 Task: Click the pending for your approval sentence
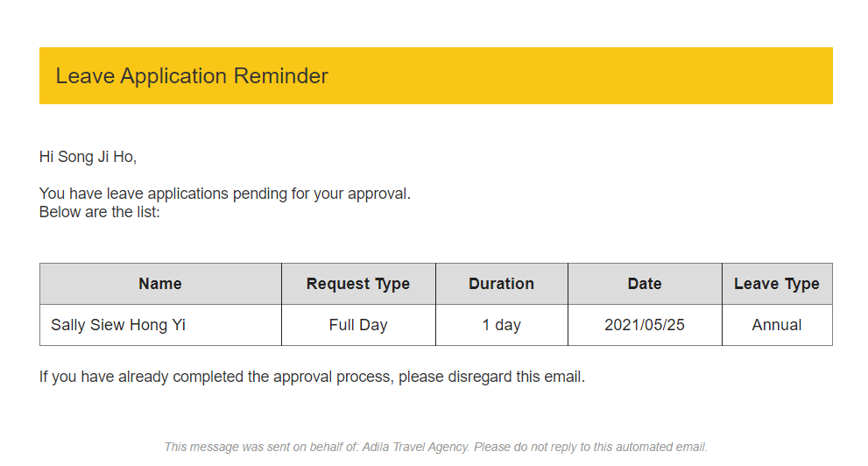click(225, 194)
